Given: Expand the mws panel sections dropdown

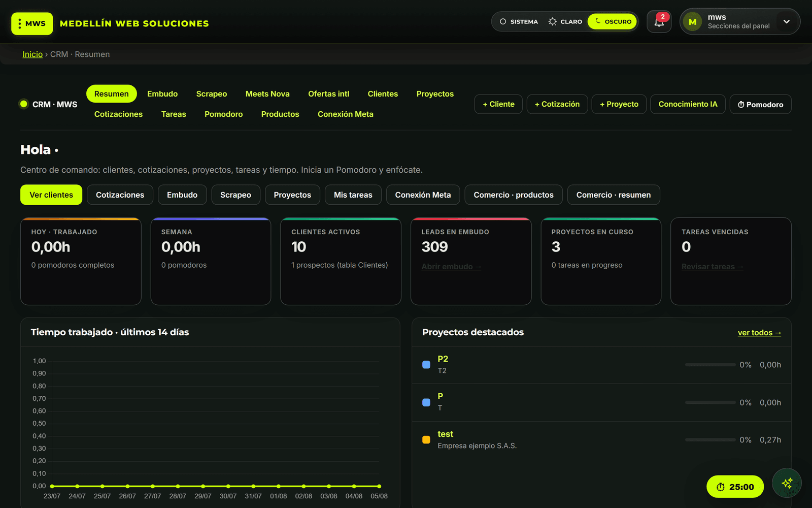Looking at the screenshot, I should pos(786,22).
